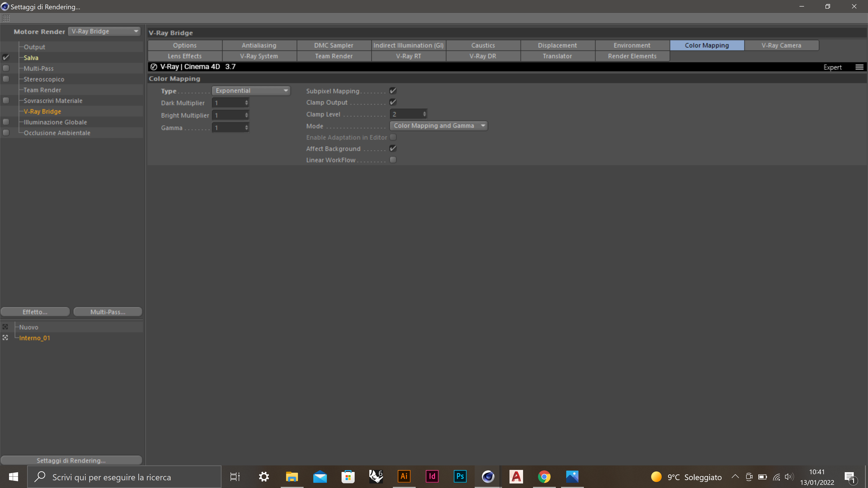Open the hamburger menu next to Expert
Image resolution: width=868 pixels, height=488 pixels.
click(x=859, y=67)
